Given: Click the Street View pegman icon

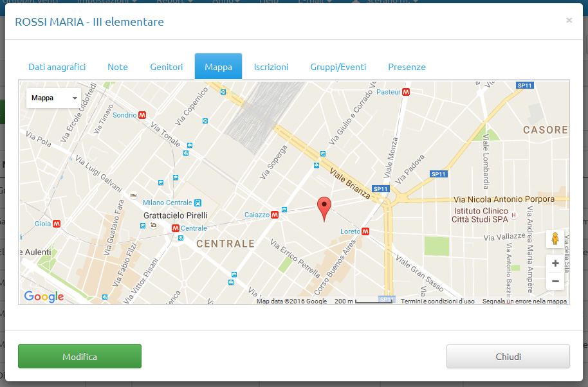Looking at the screenshot, I should [x=555, y=239].
